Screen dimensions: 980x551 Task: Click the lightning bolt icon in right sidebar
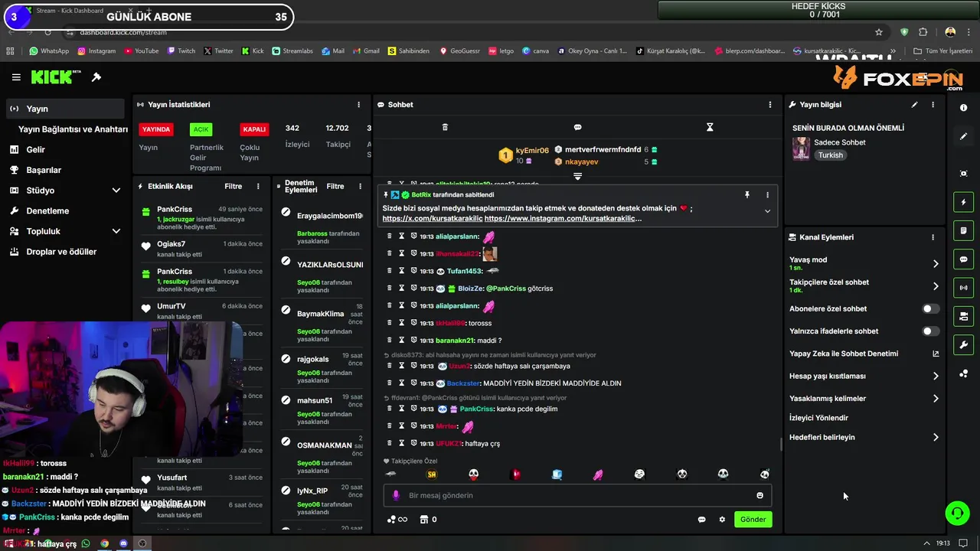pyautogui.click(x=963, y=202)
